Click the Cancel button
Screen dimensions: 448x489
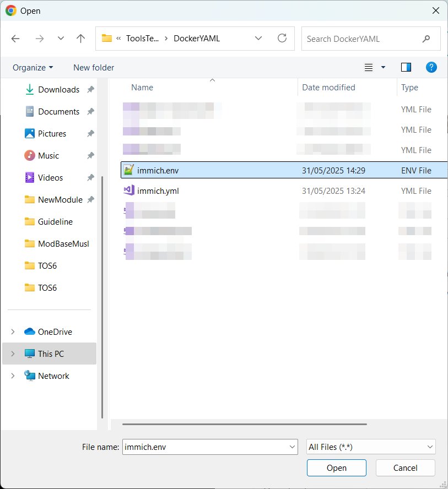click(405, 468)
